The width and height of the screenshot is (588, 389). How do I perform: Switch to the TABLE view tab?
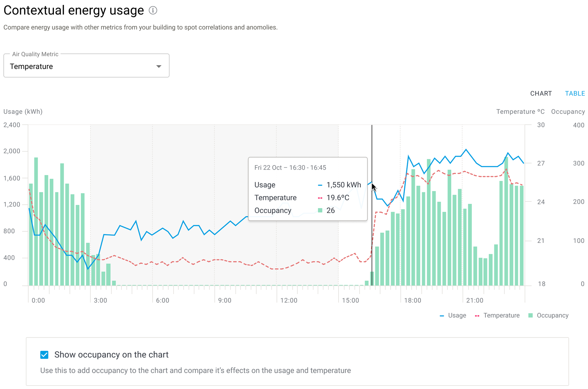coord(575,93)
